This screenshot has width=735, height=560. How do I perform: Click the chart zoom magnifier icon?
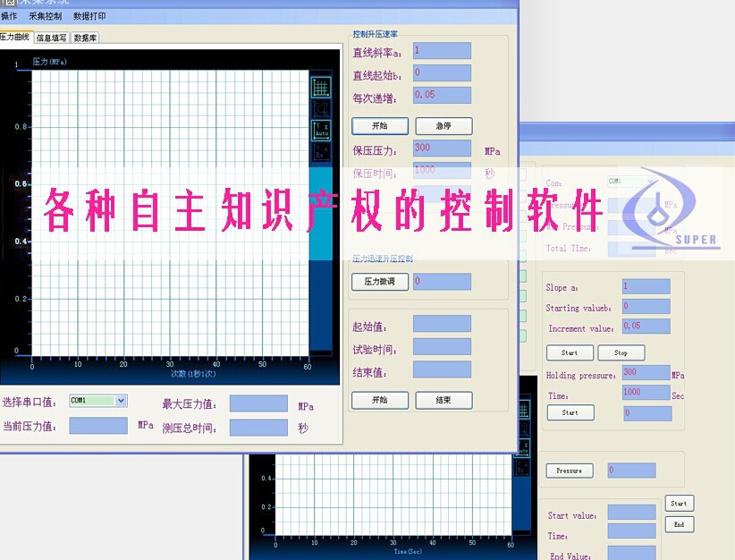click(x=321, y=108)
